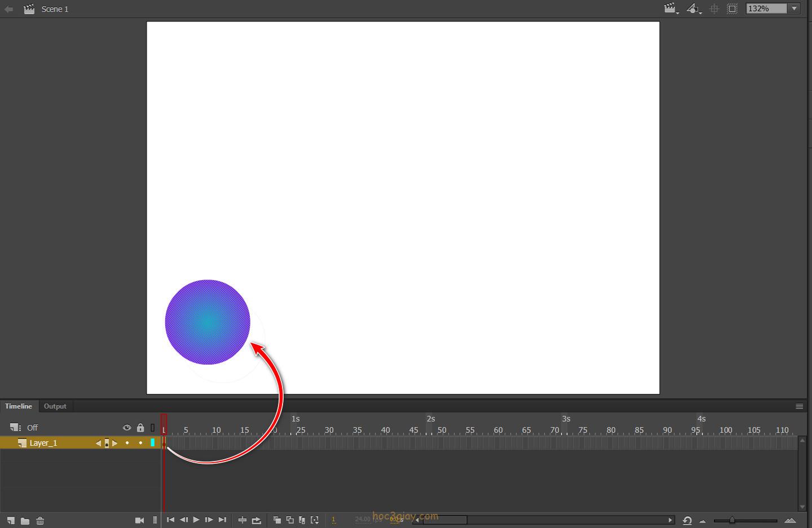Click horizontal scrollbar left arrow
The image size is (812, 528).
417,520
